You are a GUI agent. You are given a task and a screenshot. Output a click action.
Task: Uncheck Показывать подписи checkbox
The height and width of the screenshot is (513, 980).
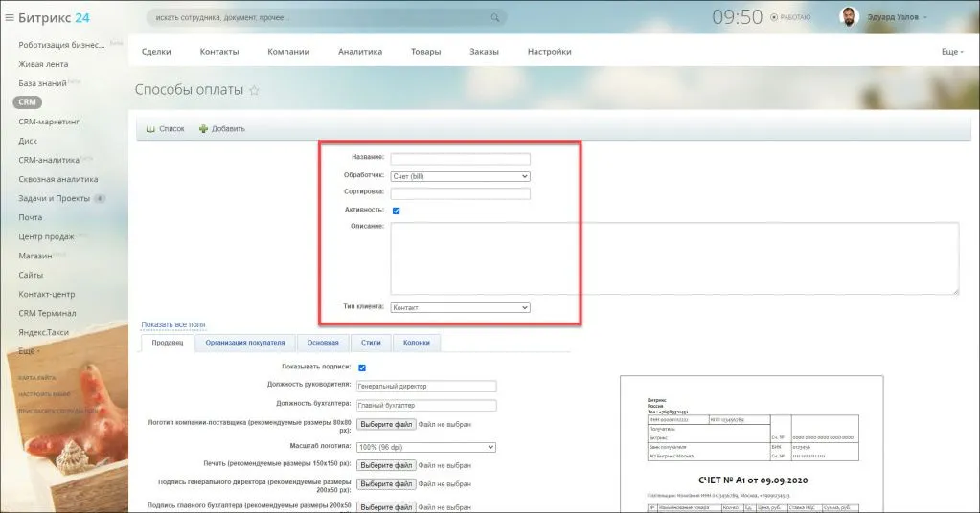(362, 368)
